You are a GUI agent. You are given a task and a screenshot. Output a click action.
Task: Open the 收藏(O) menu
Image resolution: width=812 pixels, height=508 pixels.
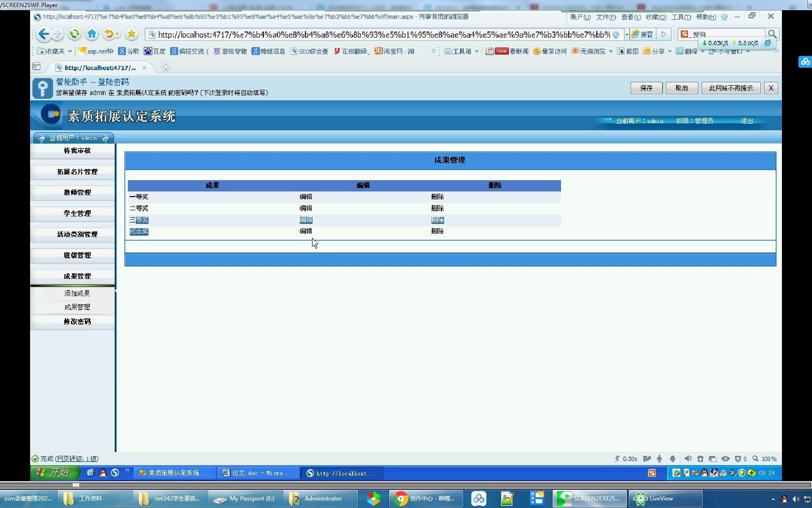pyautogui.click(x=656, y=17)
